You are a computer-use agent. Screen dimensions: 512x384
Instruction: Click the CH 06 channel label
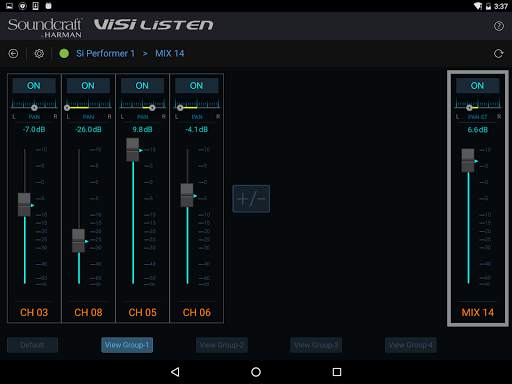coord(197,312)
